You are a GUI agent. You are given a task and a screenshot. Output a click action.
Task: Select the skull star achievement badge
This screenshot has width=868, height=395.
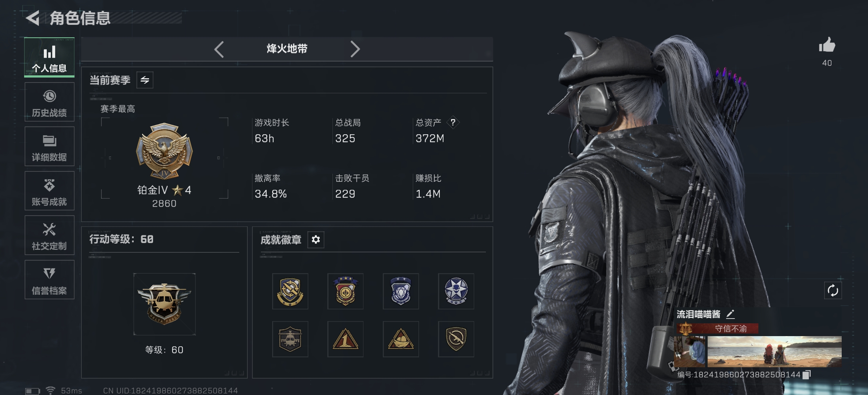[x=456, y=291]
